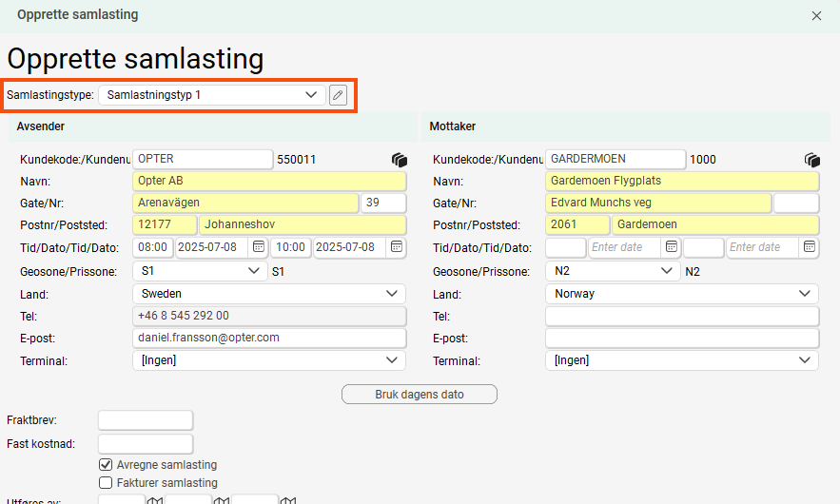Image resolution: width=840 pixels, height=504 pixels.
Task: Click the Fraktbrev input field
Action: [146, 420]
